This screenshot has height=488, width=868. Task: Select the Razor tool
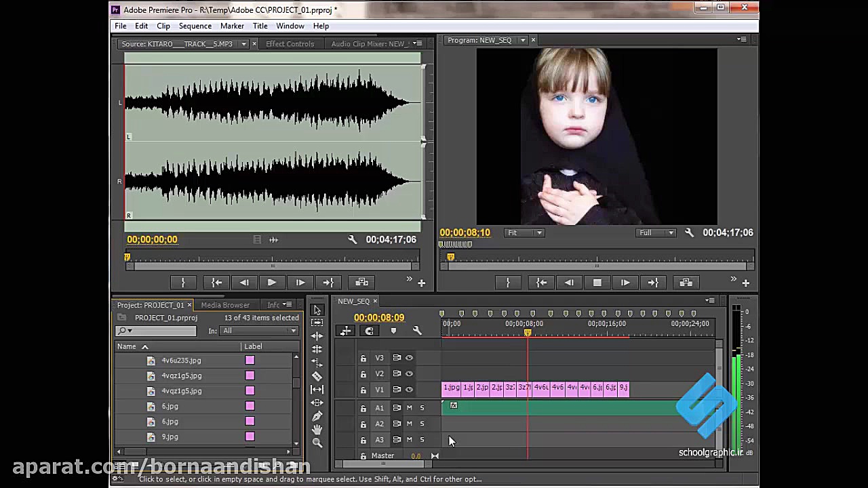pos(317,376)
